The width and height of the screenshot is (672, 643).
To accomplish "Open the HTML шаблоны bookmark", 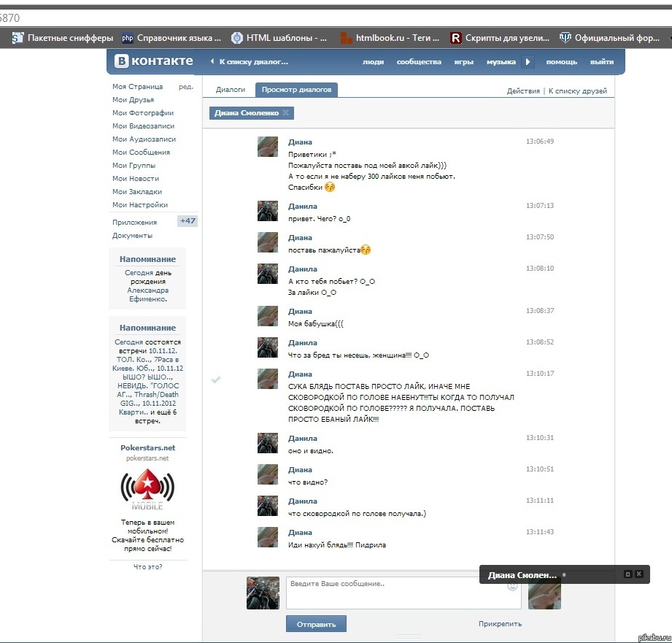I will pos(279,38).
